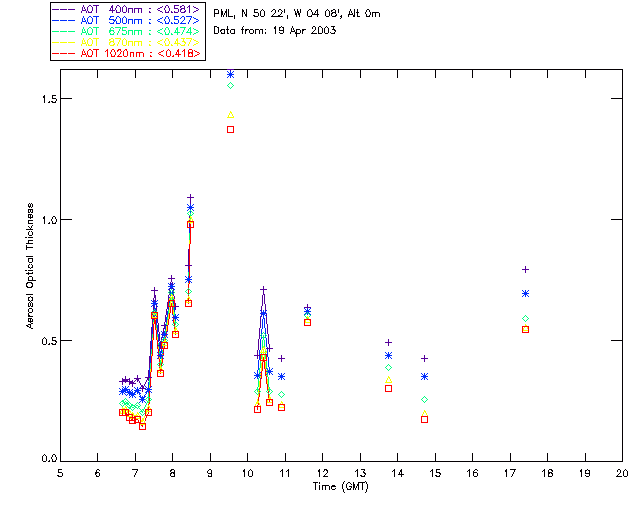Viewport: 640px width, 512px height.
Task: Click the y-axis tick label 0.0
Action: [49, 459]
